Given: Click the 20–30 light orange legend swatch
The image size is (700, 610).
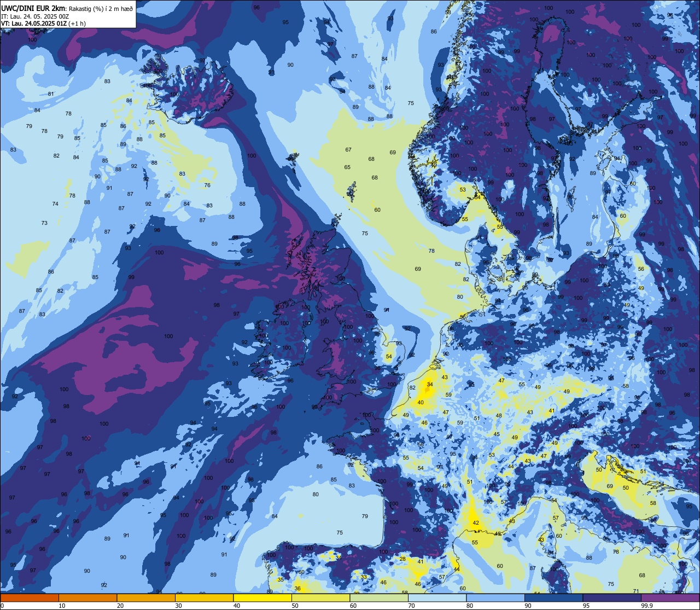Looking at the screenshot, I should 146,597.
